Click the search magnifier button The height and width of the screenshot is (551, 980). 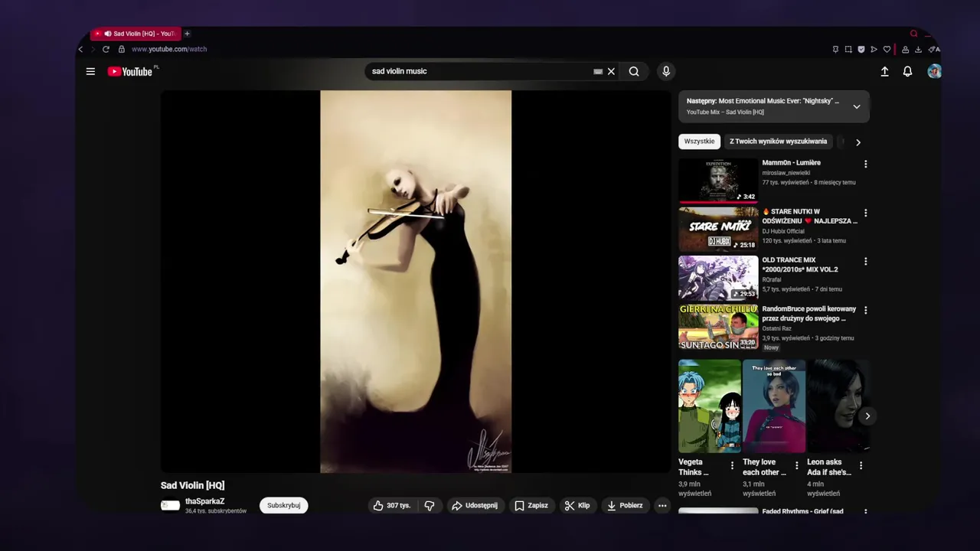click(634, 71)
